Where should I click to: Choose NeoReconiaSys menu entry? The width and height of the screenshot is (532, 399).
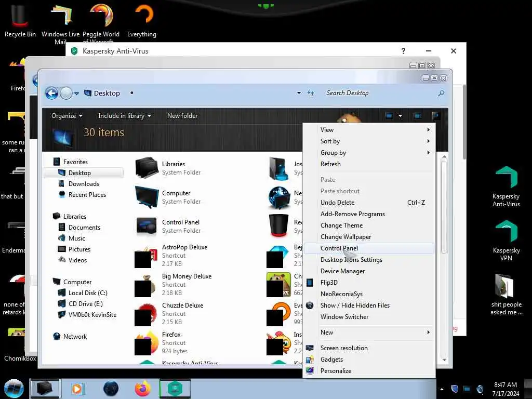tap(369, 294)
